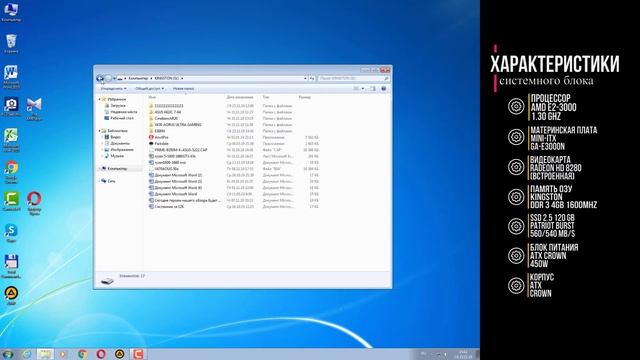This screenshot has width=640, height=360.
Task: Click the Opera icon in the taskbar
Action: click(x=101, y=354)
